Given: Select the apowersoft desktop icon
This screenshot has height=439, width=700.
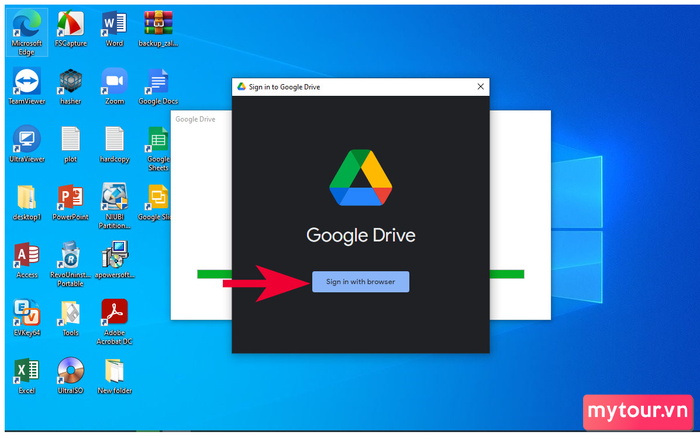Looking at the screenshot, I should 114,260.
